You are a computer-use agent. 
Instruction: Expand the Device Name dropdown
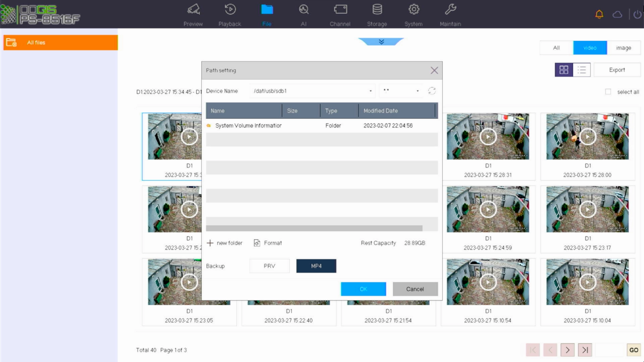[x=370, y=90]
